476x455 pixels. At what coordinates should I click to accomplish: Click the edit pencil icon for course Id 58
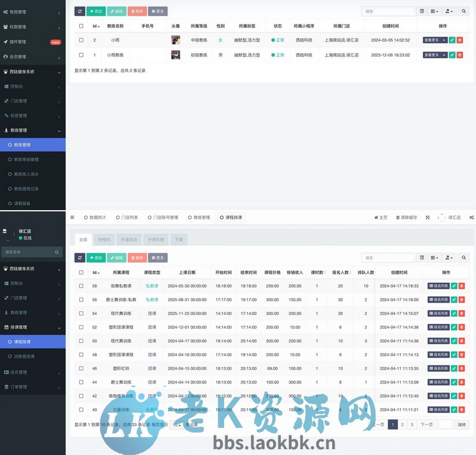(454, 285)
